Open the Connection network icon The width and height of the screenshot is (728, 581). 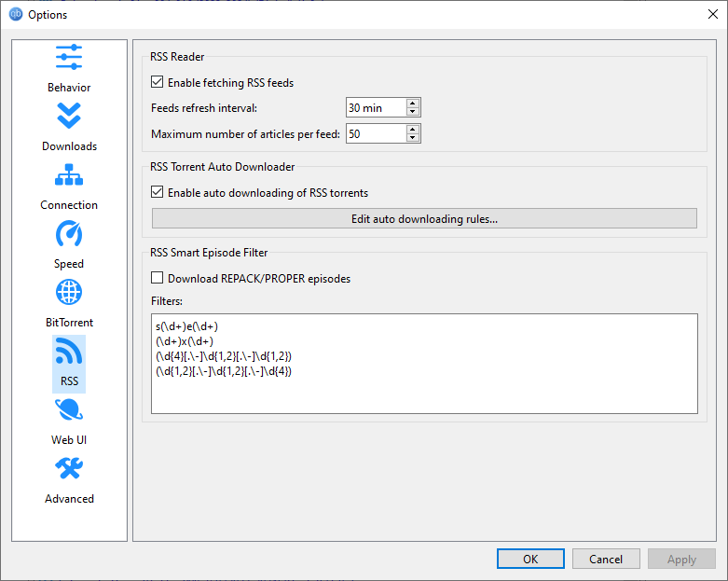[69, 175]
